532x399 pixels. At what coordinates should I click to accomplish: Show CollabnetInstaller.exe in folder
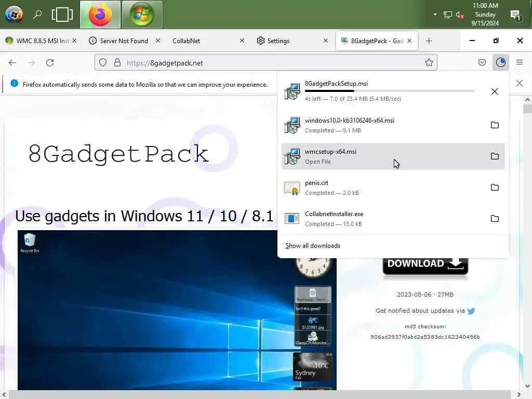pos(495,219)
